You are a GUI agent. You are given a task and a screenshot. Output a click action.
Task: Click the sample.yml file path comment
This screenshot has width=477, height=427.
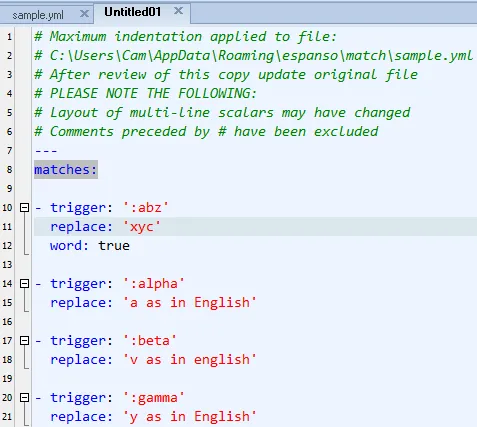coord(253,55)
